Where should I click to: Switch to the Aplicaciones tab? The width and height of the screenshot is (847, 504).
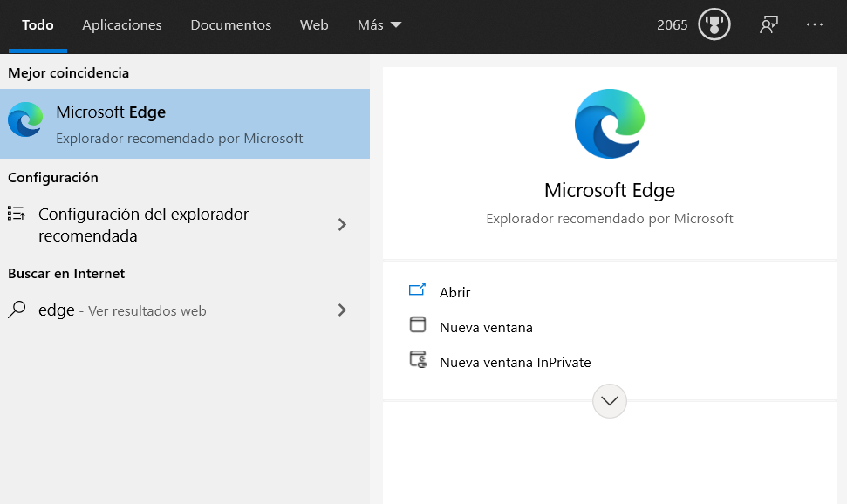pos(122,24)
